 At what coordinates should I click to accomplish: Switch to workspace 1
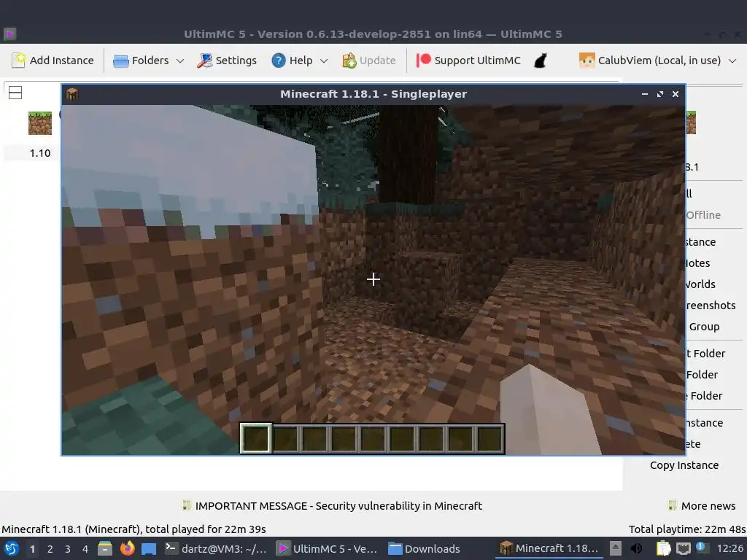point(32,549)
